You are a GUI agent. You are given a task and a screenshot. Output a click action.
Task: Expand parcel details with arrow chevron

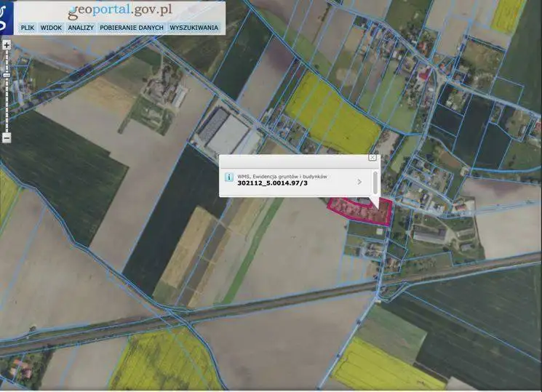(359, 182)
